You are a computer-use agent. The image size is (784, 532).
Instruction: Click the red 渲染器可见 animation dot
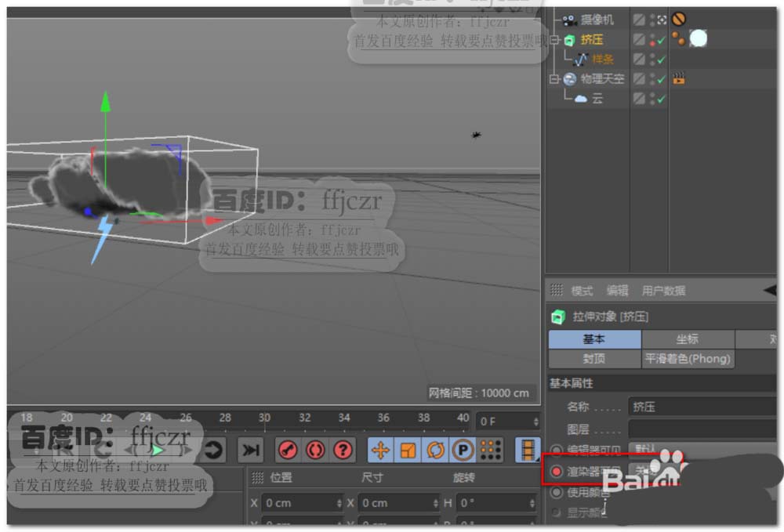pyautogui.click(x=556, y=471)
